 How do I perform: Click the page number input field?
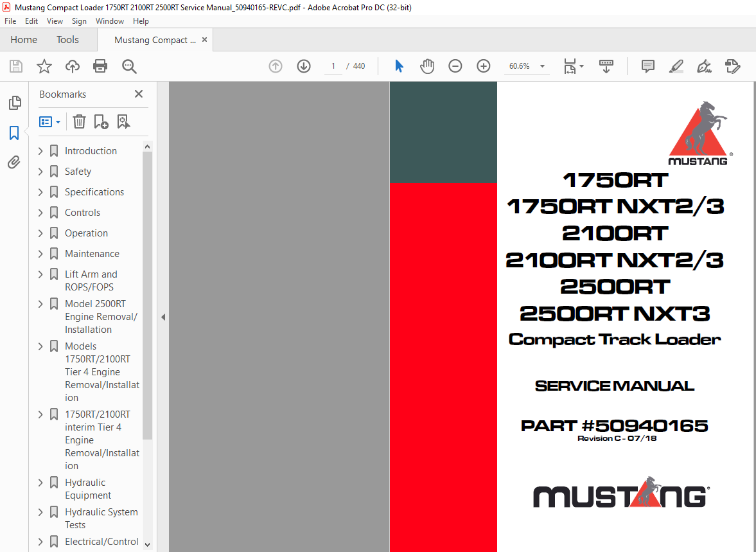(x=333, y=66)
